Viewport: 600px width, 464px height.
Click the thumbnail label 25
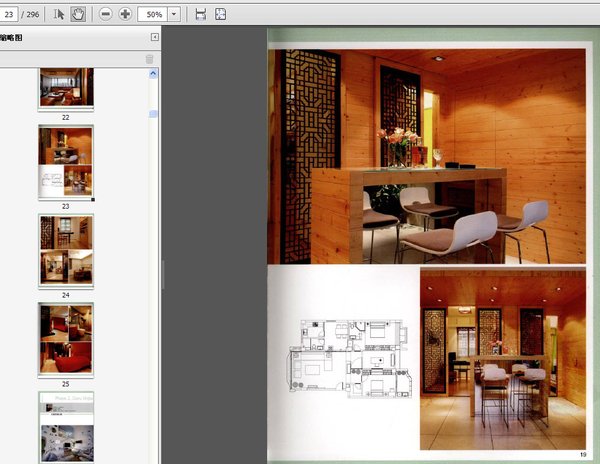[x=66, y=384]
